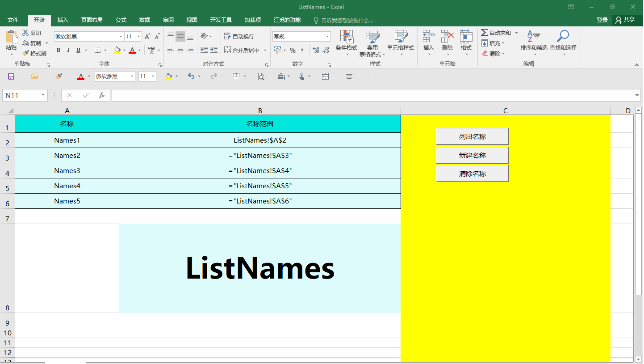Image resolution: width=644 pixels, height=364 pixels.
Task: Open 条件格式 conditional formatting
Action: [347, 43]
